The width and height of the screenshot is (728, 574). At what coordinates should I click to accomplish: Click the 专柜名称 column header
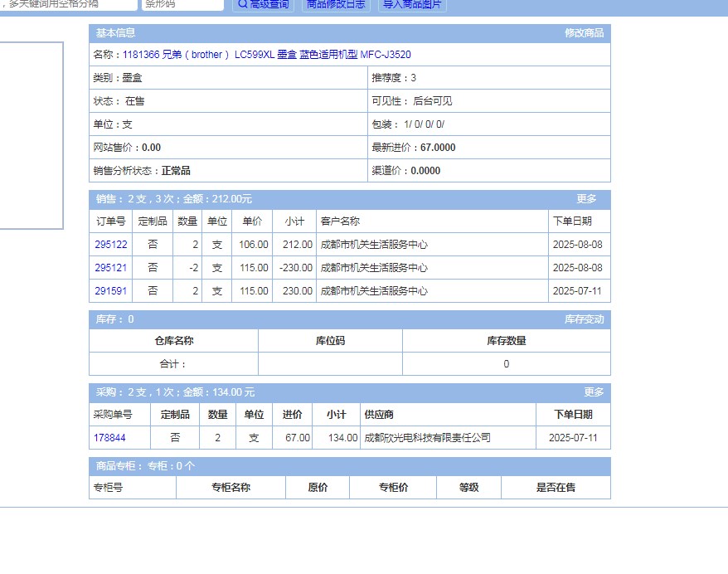(x=231, y=488)
